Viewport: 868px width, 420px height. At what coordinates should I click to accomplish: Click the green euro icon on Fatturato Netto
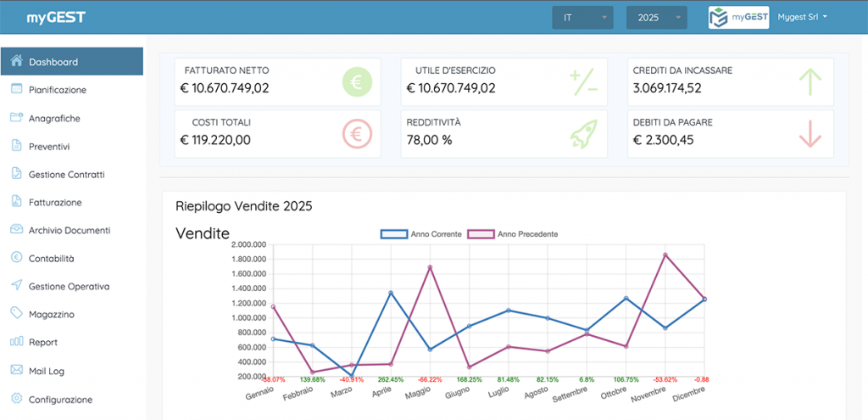tap(357, 82)
